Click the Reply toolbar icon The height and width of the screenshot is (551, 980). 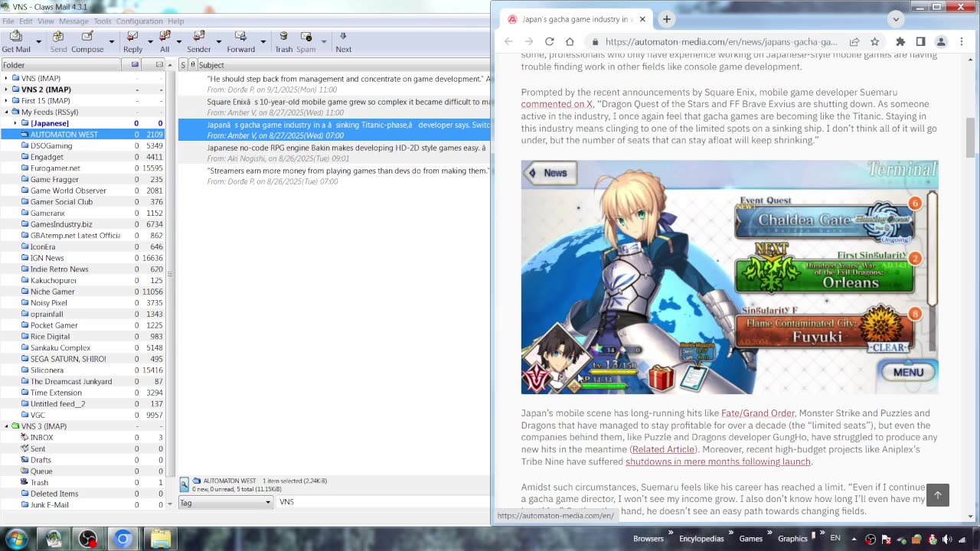(x=132, y=41)
